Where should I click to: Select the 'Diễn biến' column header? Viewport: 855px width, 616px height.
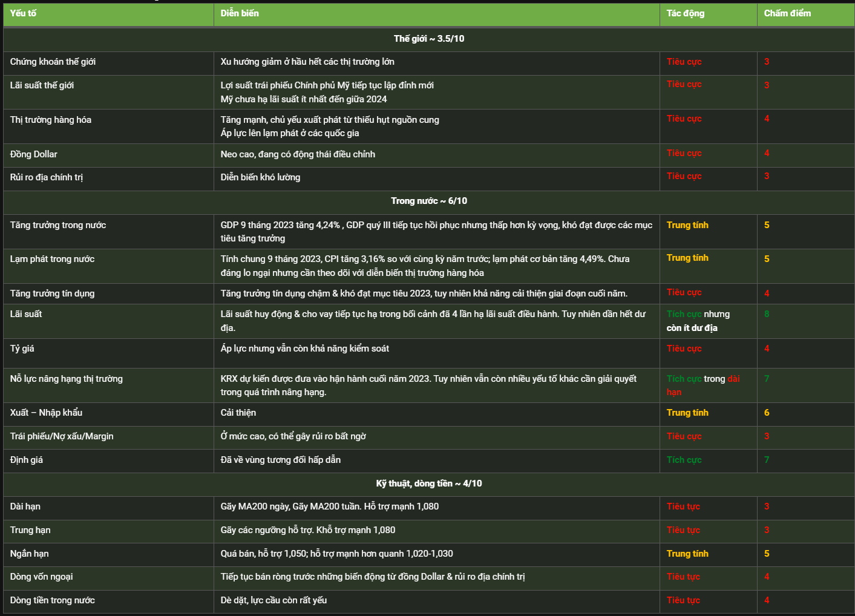point(436,14)
